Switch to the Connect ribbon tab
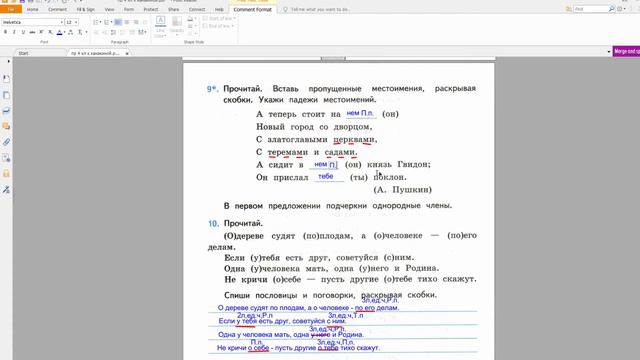The height and width of the screenshot is (360, 640). point(197,9)
